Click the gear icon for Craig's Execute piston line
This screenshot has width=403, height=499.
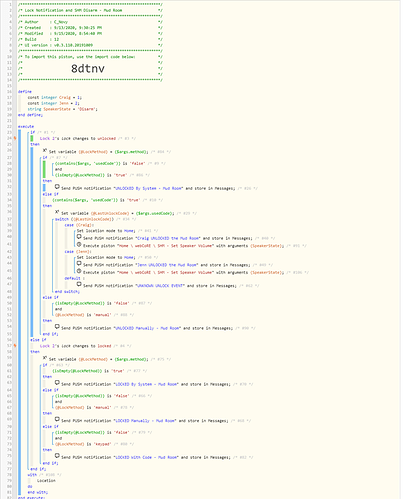tap(79, 244)
